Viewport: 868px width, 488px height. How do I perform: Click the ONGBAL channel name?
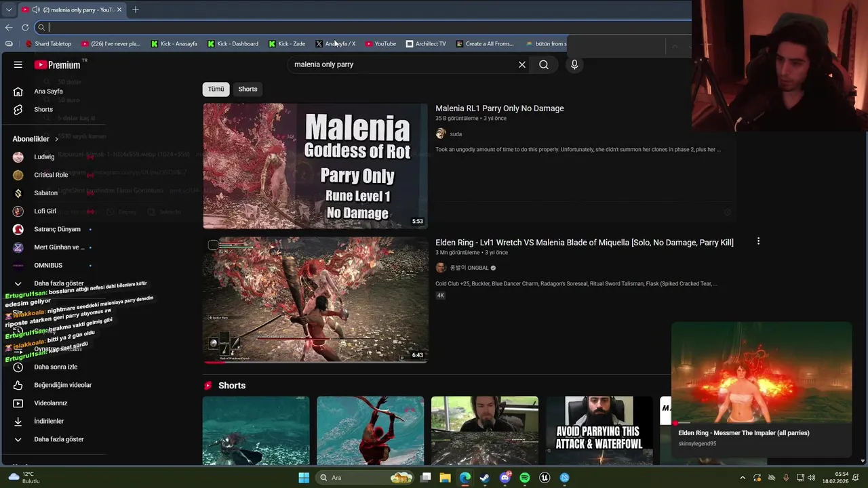[469, 268]
